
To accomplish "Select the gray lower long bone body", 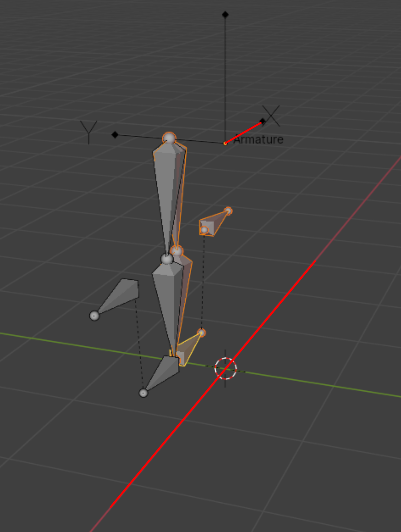I will (x=168, y=308).
